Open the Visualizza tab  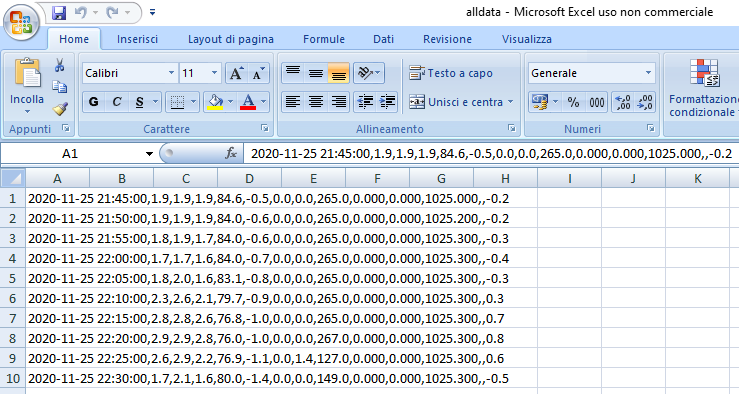click(x=526, y=39)
